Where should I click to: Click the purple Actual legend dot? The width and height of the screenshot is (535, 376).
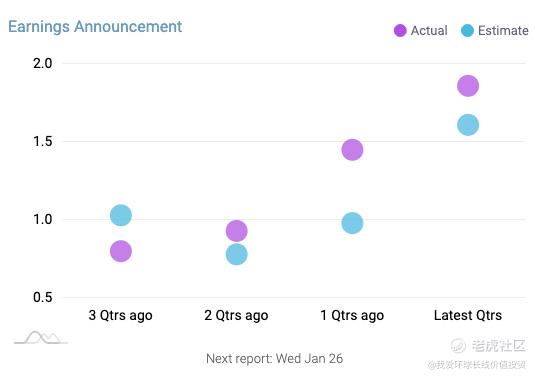coord(400,30)
